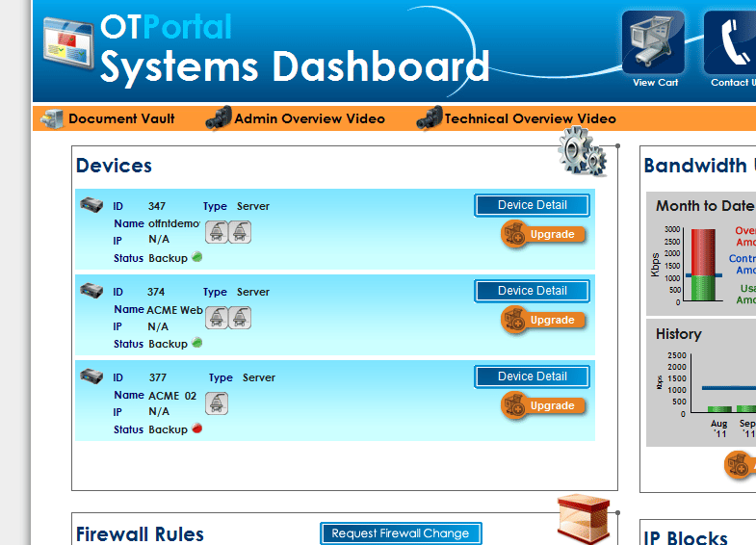Open the Document Vault menu item

[x=108, y=118]
